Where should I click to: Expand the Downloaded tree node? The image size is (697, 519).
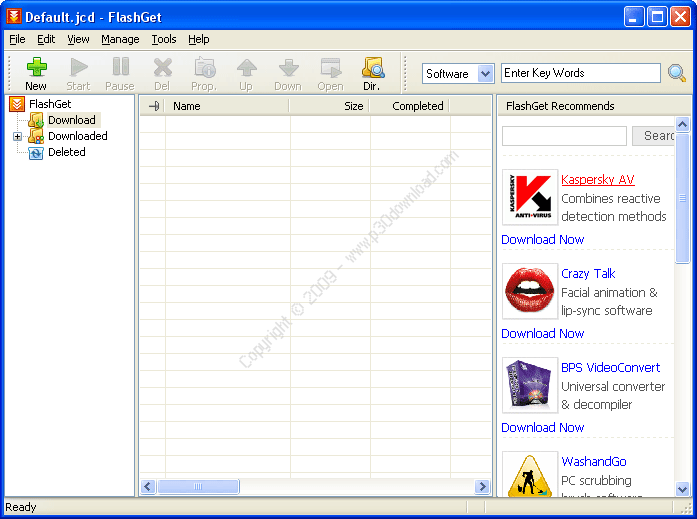[17, 136]
